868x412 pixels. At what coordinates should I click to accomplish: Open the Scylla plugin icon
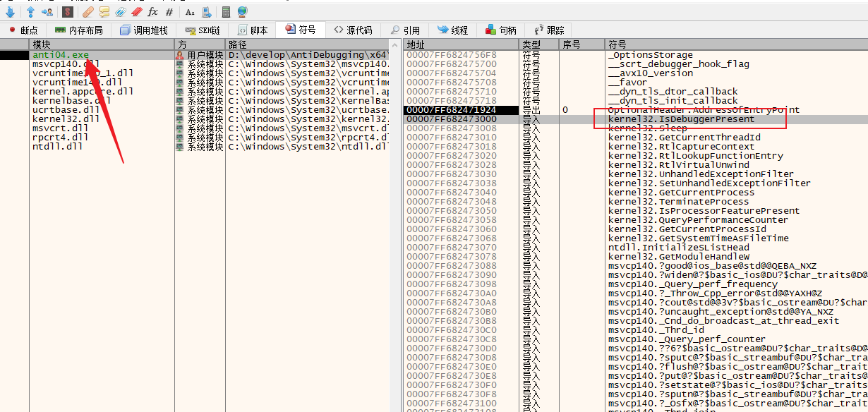67,12
